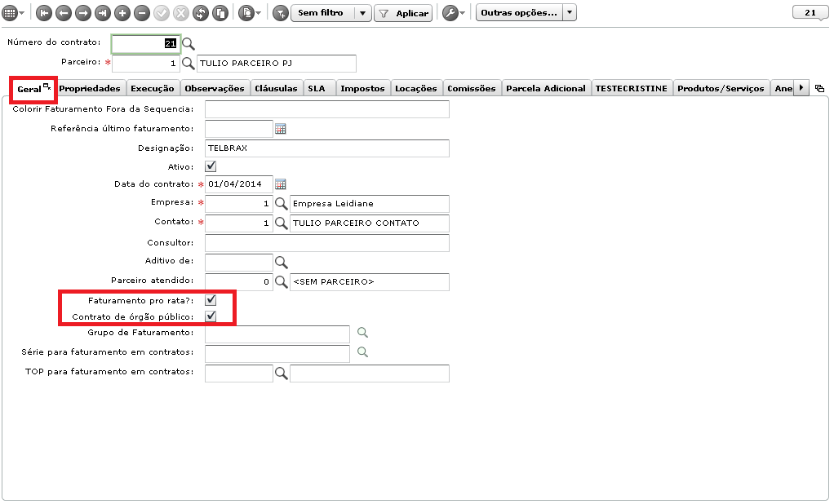Viewport: 834px width, 504px height.
Task: Show more tabs with right arrow
Action: coord(801,88)
